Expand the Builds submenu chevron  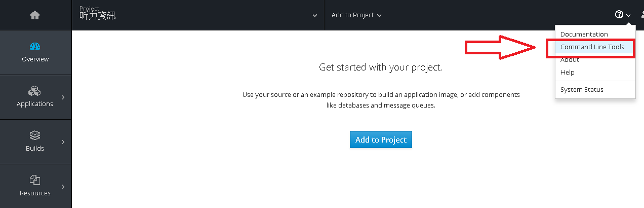(x=63, y=142)
